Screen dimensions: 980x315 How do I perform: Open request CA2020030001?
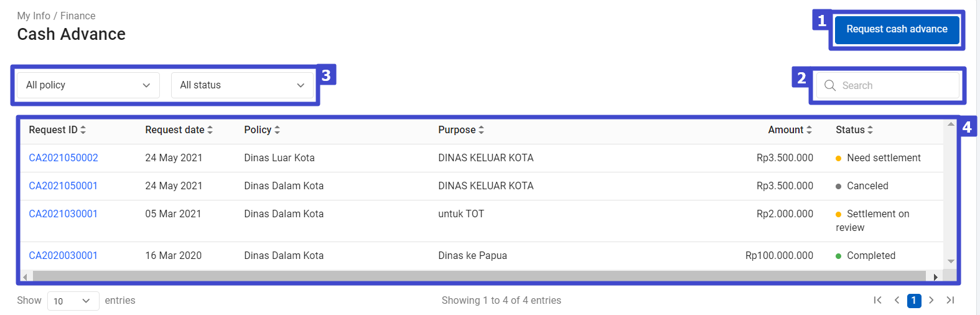[63, 255]
